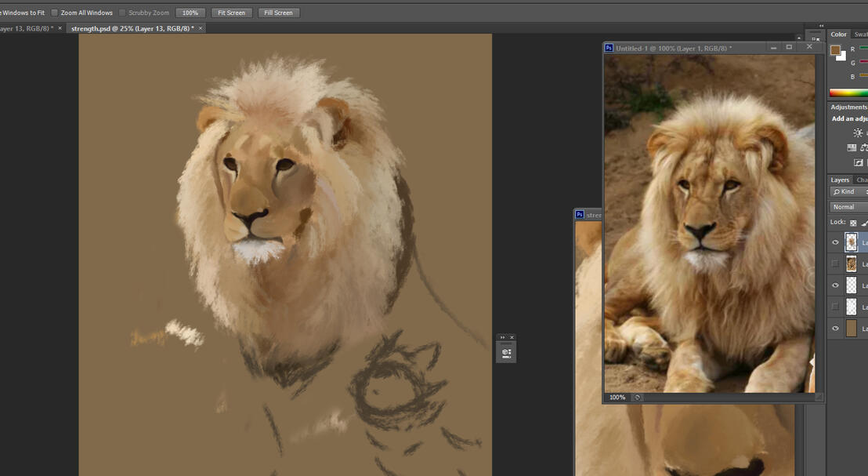Switch to the strength.psd document tab

(132, 28)
